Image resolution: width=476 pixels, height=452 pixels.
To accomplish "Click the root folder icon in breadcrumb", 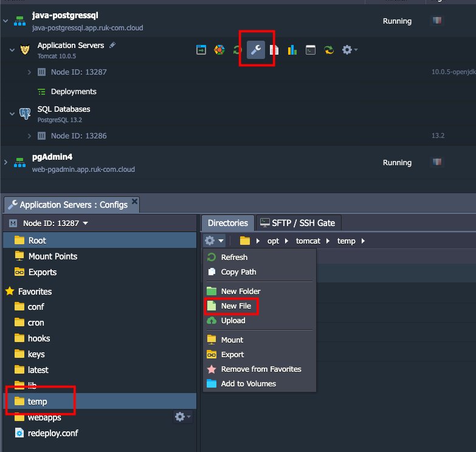I will tap(244, 241).
